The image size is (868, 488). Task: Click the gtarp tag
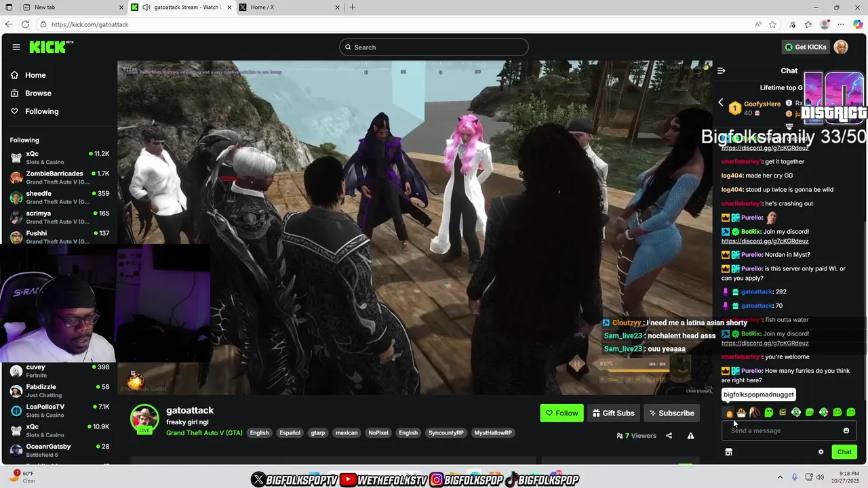point(318,433)
